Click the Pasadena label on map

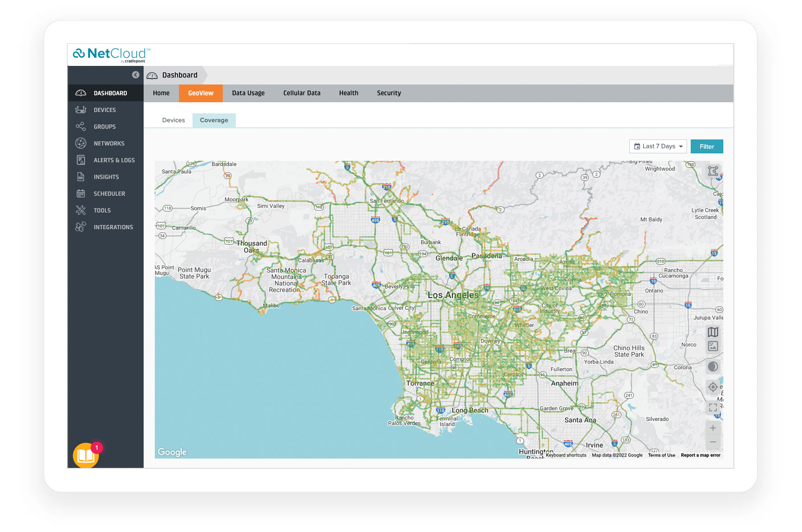pyautogui.click(x=487, y=256)
